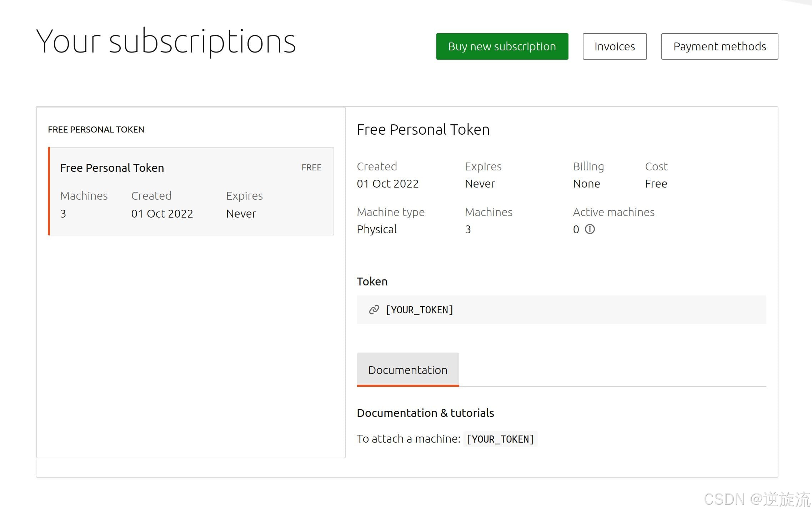
Task: Click Buy new subscription button
Action: pos(502,46)
